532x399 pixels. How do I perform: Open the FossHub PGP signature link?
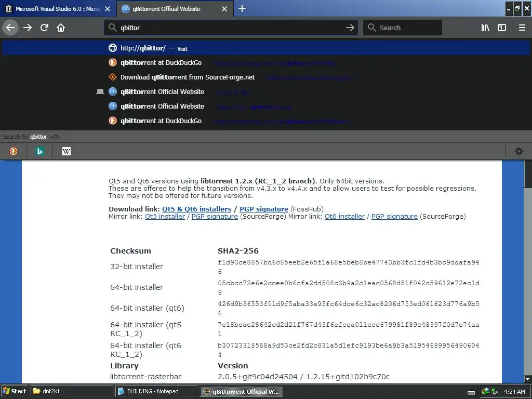coord(263,209)
